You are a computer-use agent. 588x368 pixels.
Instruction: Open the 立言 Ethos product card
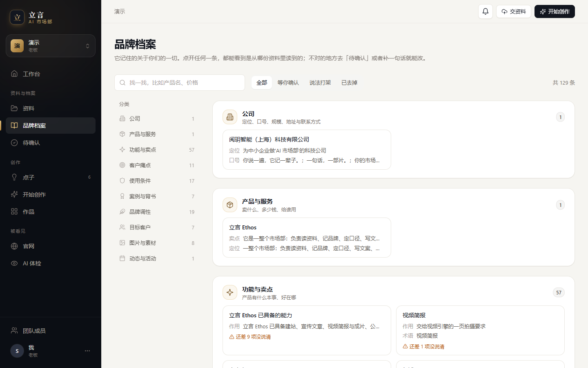point(307,238)
